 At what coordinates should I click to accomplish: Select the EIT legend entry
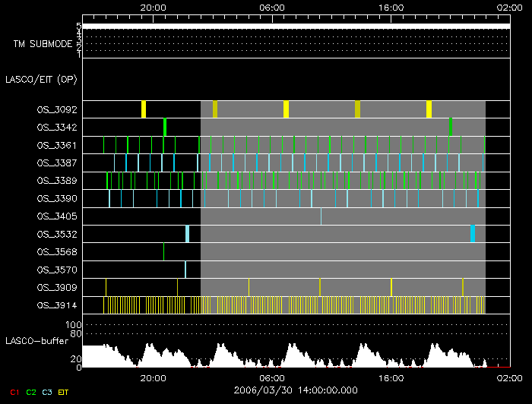[64, 393]
